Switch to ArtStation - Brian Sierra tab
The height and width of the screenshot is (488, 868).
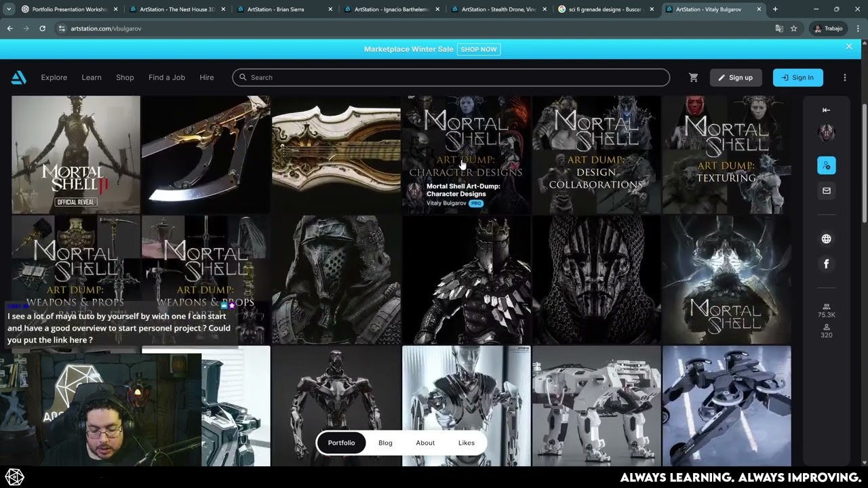(283, 9)
